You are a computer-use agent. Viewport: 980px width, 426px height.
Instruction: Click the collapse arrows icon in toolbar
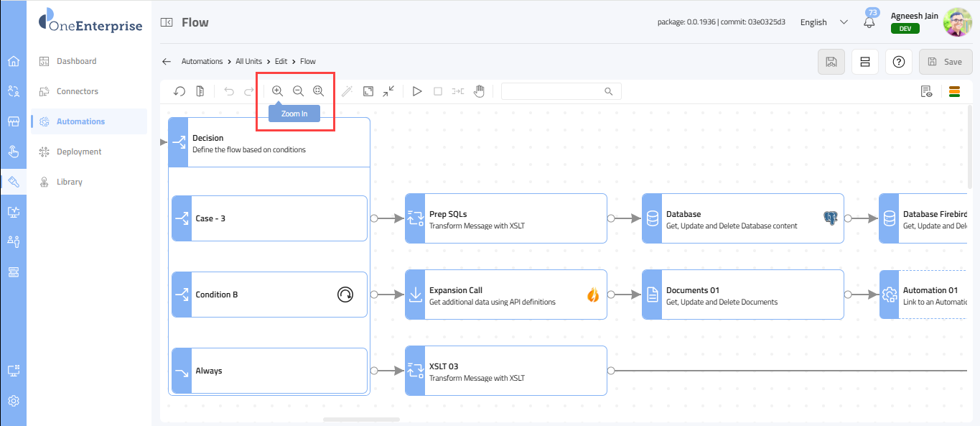tap(388, 91)
